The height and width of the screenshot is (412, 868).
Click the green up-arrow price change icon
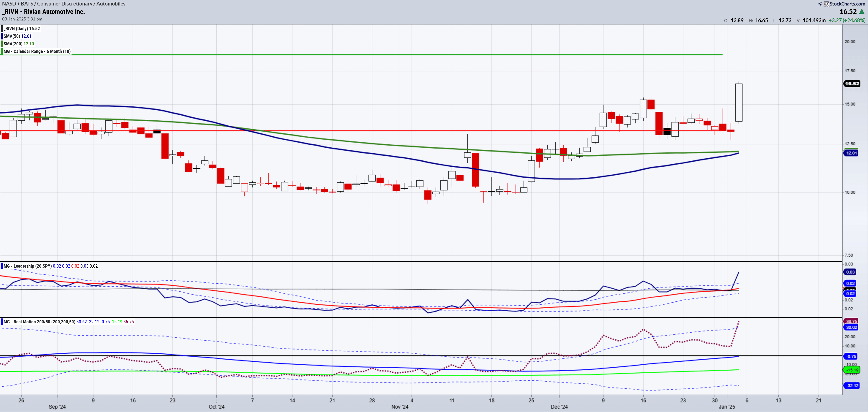coord(862,11)
